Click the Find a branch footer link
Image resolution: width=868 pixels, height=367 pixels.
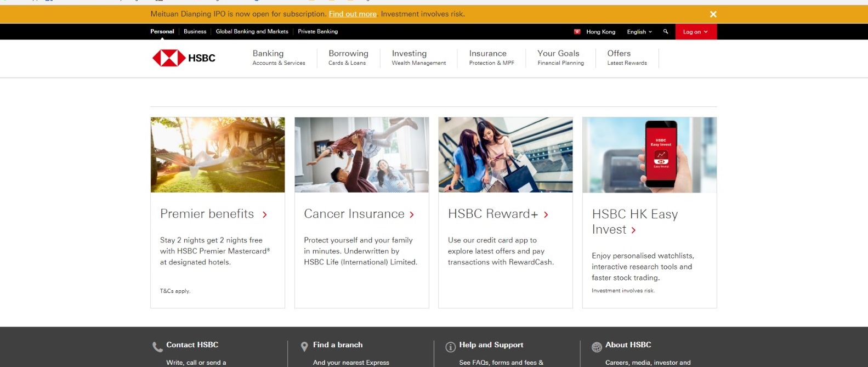pyautogui.click(x=338, y=345)
